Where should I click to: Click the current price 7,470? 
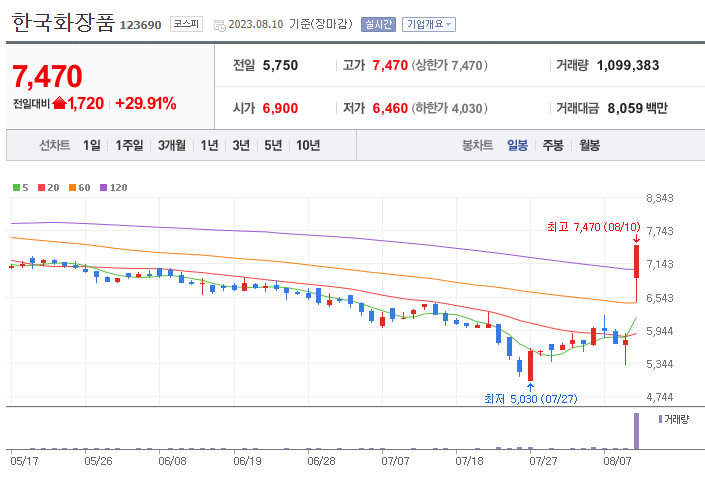click(47, 76)
